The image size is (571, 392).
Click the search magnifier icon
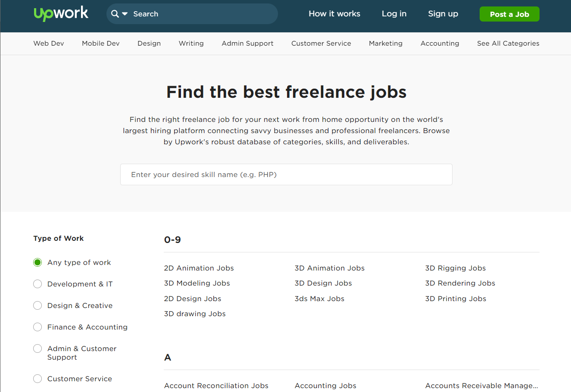pyautogui.click(x=114, y=13)
